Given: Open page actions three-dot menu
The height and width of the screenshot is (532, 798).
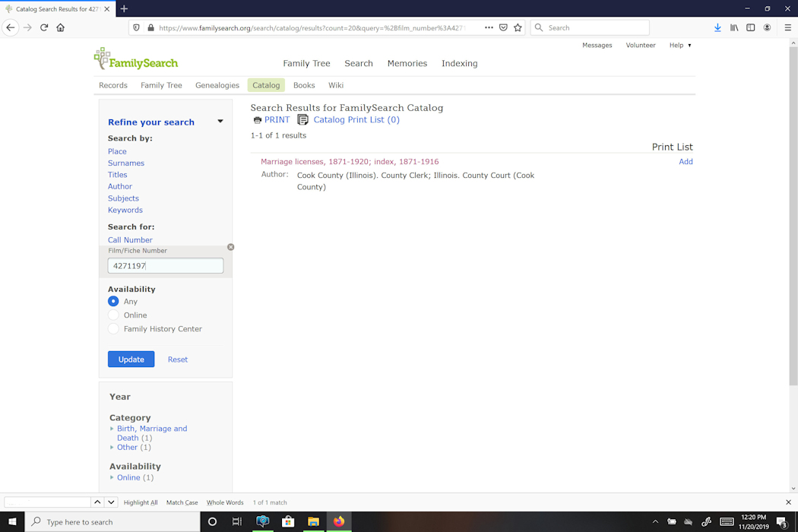Looking at the screenshot, I should (489, 27).
